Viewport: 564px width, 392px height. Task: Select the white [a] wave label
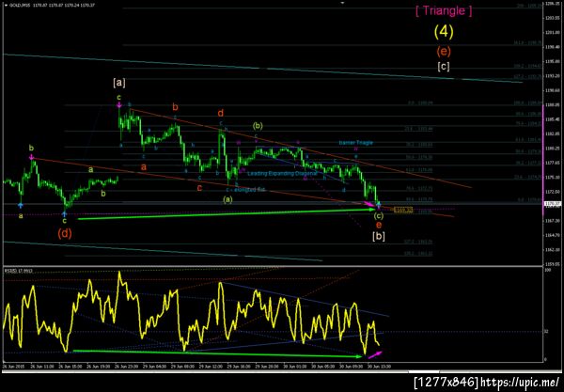click(x=119, y=83)
